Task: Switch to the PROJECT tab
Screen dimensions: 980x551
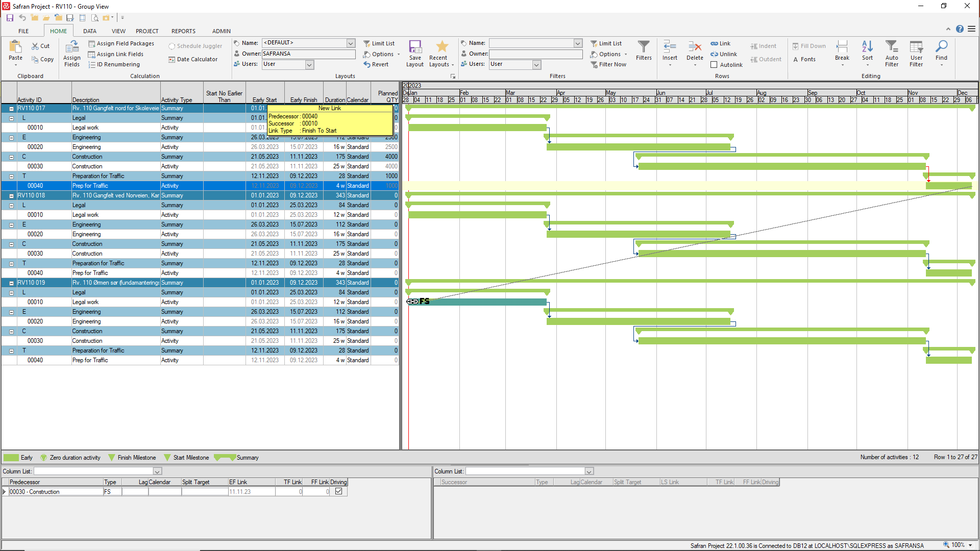Action: coord(147,31)
